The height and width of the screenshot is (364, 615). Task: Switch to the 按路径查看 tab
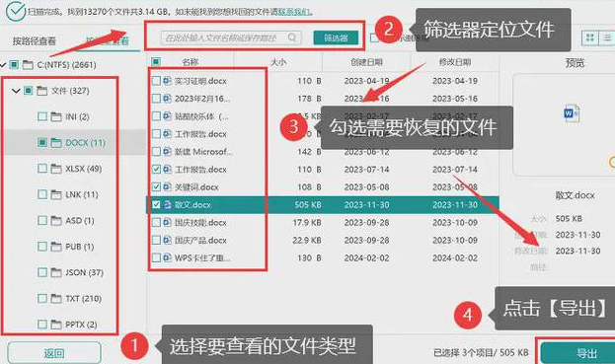[x=35, y=40]
